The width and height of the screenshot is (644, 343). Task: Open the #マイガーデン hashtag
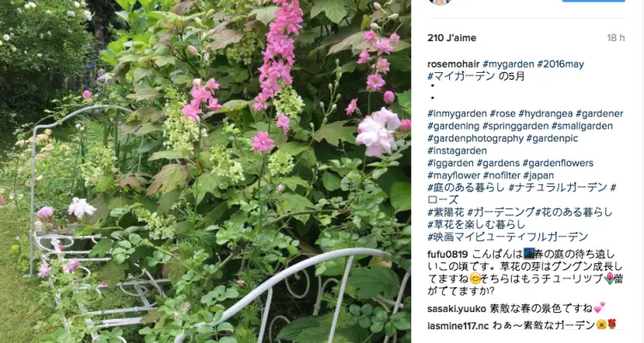[461, 76]
